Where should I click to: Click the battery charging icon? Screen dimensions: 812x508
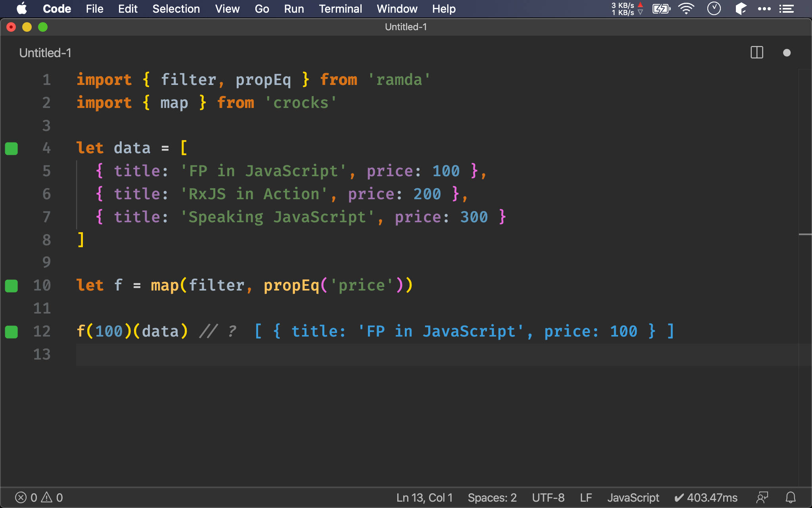tap(661, 9)
